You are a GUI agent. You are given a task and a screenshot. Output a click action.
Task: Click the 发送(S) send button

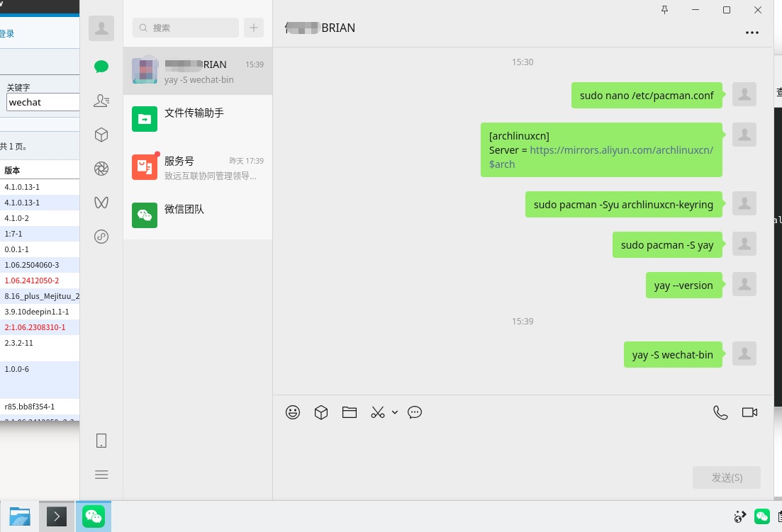pyautogui.click(x=726, y=477)
